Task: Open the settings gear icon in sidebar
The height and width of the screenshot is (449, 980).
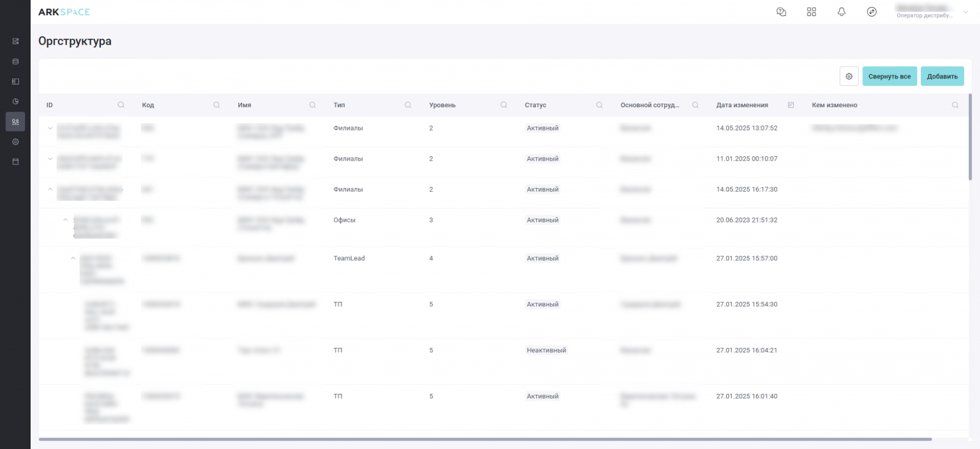Action: (15, 142)
